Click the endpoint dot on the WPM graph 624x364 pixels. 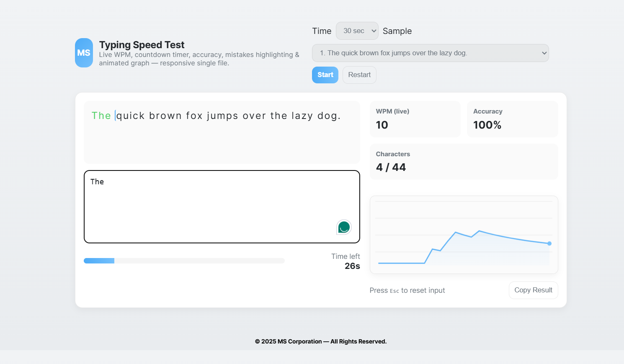click(549, 243)
